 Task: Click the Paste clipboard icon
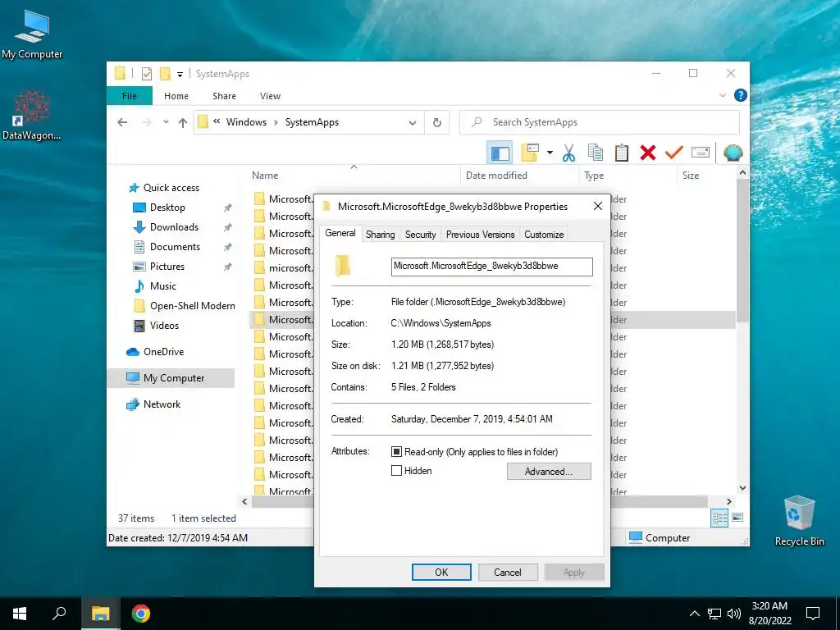(x=622, y=153)
